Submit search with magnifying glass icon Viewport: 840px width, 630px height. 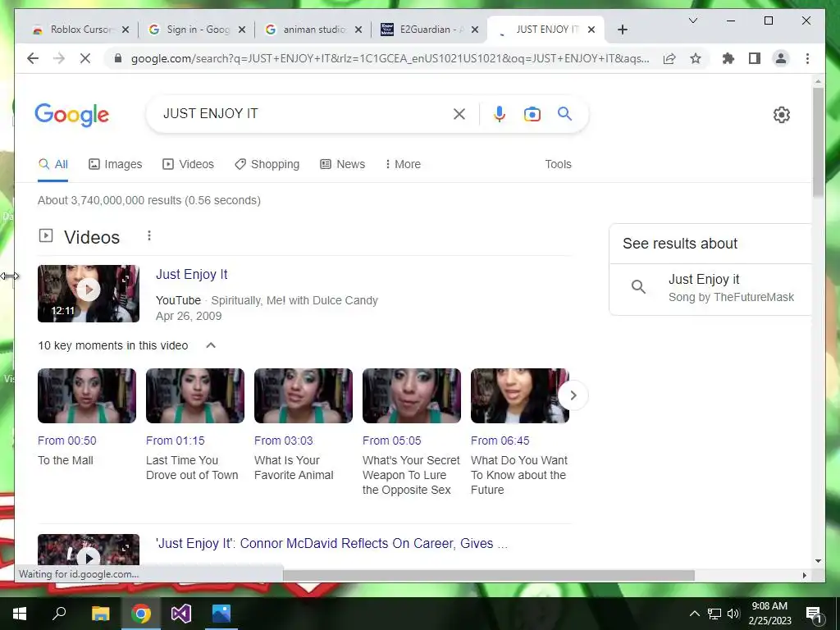[564, 113]
